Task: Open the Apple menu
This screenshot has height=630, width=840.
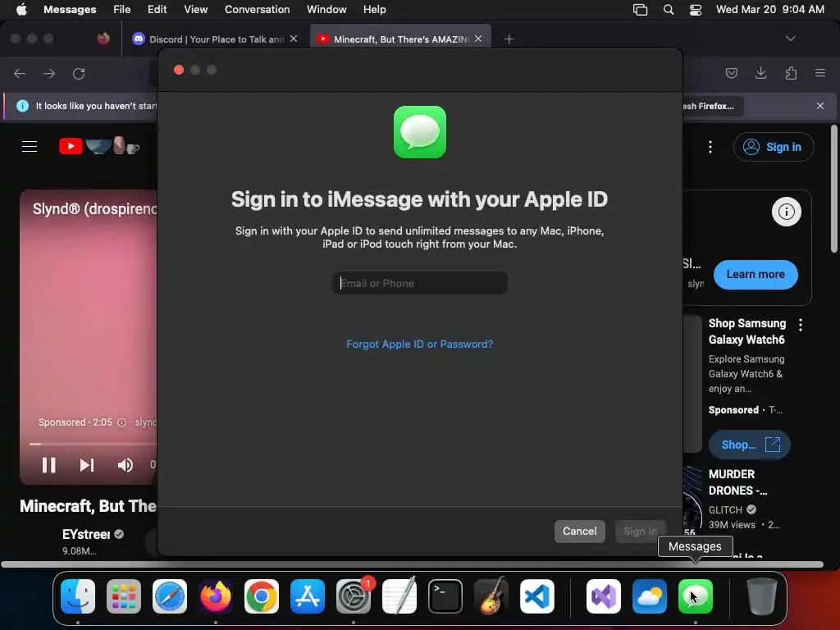Action: point(21,9)
